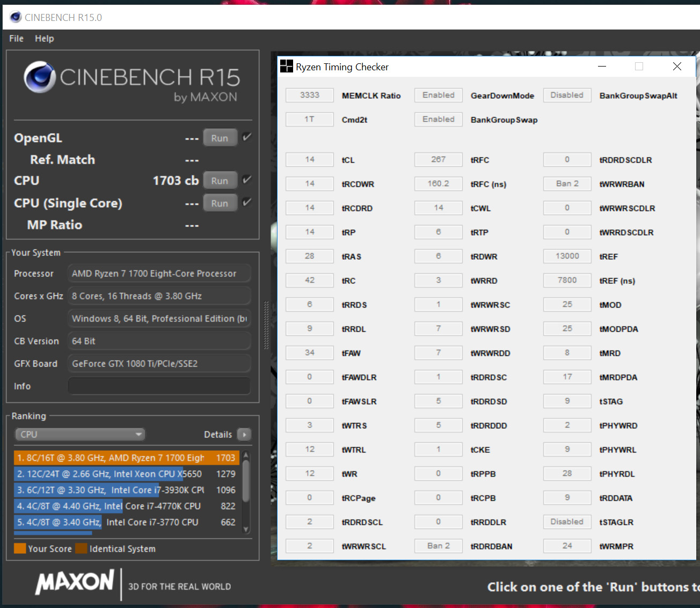
Task: Click the scroll-down arrow in Ranking list
Action: coord(246,529)
